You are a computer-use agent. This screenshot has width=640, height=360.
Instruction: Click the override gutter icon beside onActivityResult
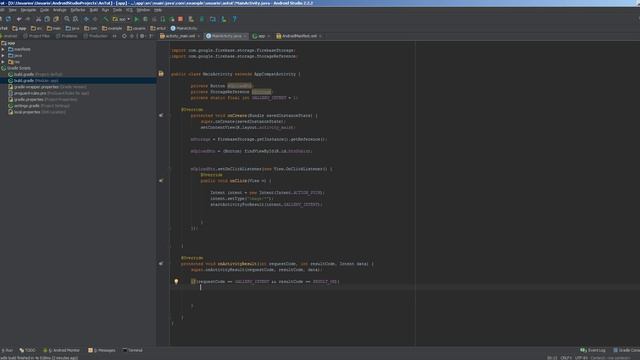161,264
